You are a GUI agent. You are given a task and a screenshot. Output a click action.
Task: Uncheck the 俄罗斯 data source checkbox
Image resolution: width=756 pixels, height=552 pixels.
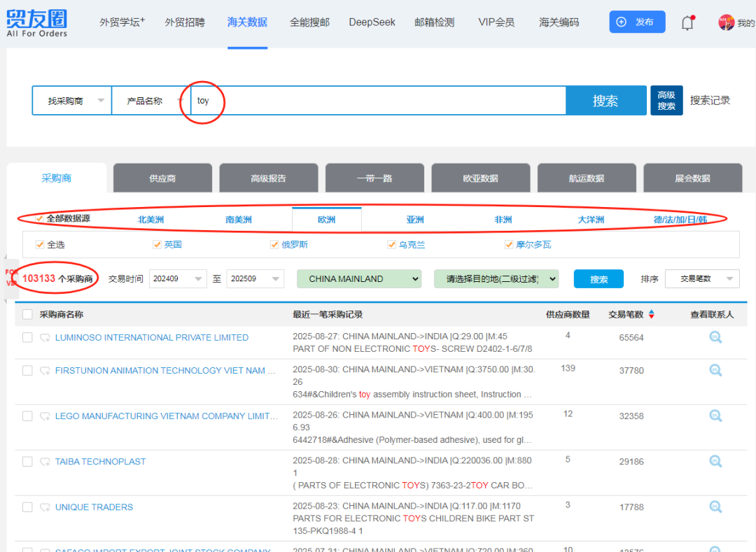[275, 244]
